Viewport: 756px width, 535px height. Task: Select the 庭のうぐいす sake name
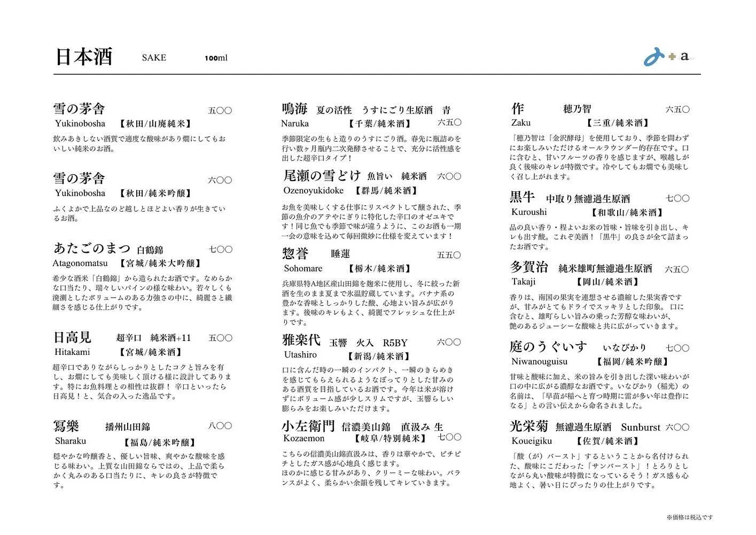[x=549, y=346]
